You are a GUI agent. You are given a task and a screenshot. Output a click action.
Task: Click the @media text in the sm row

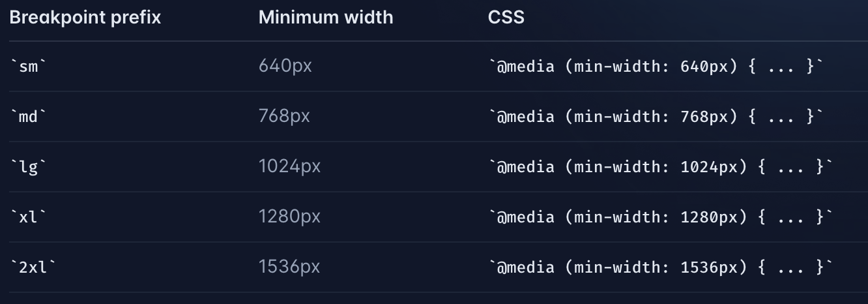point(525,67)
